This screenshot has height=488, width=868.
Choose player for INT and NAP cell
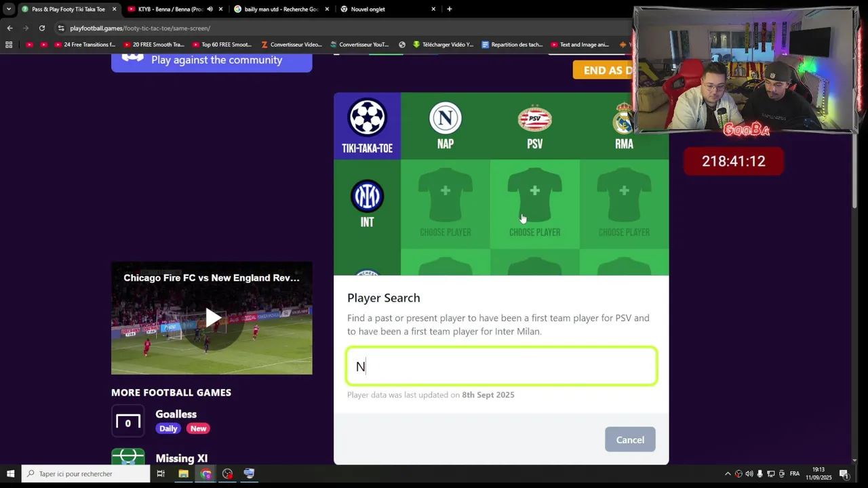[x=446, y=204]
